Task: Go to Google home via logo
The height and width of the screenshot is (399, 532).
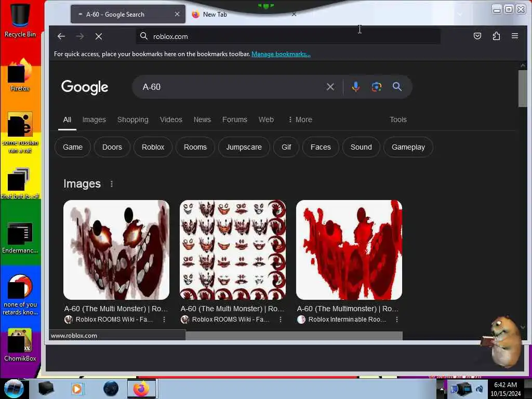Action: click(x=85, y=87)
